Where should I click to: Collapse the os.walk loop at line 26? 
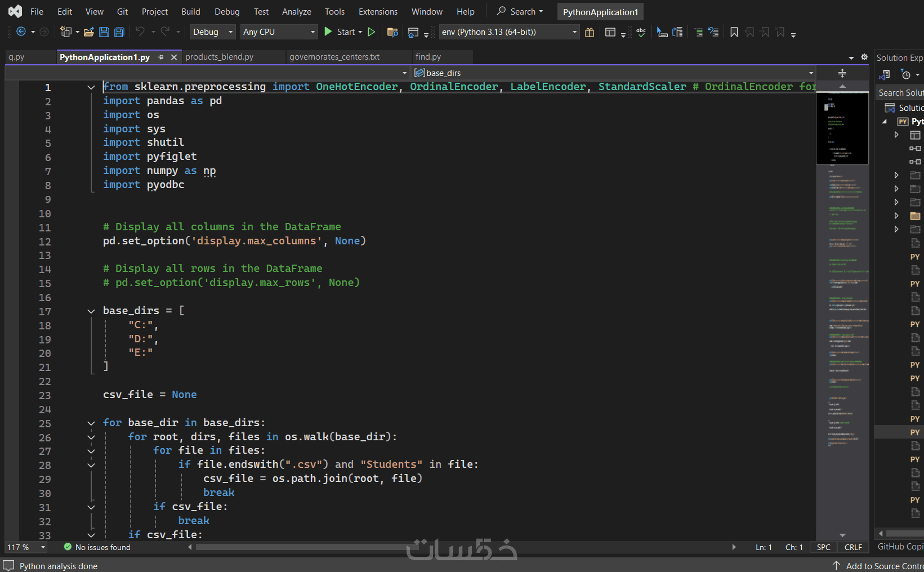click(91, 437)
